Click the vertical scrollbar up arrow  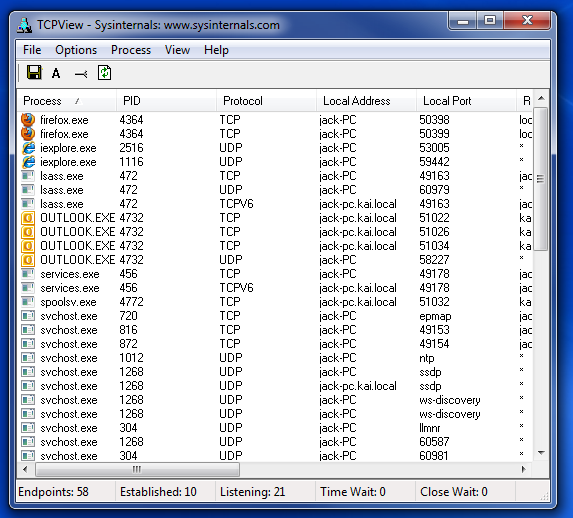[x=541, y=98]
